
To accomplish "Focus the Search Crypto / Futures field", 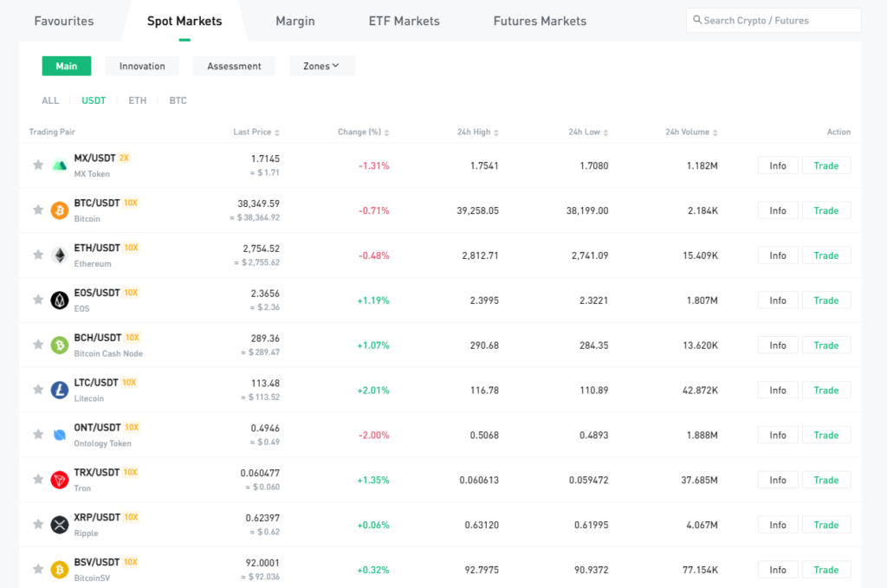I will 774,21.
